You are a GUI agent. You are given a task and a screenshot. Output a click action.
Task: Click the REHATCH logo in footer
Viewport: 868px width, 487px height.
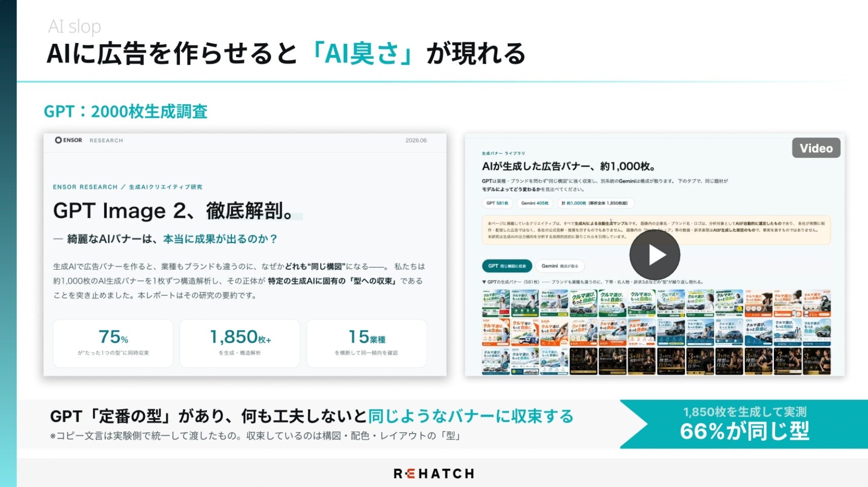click(x=434, y=474)
